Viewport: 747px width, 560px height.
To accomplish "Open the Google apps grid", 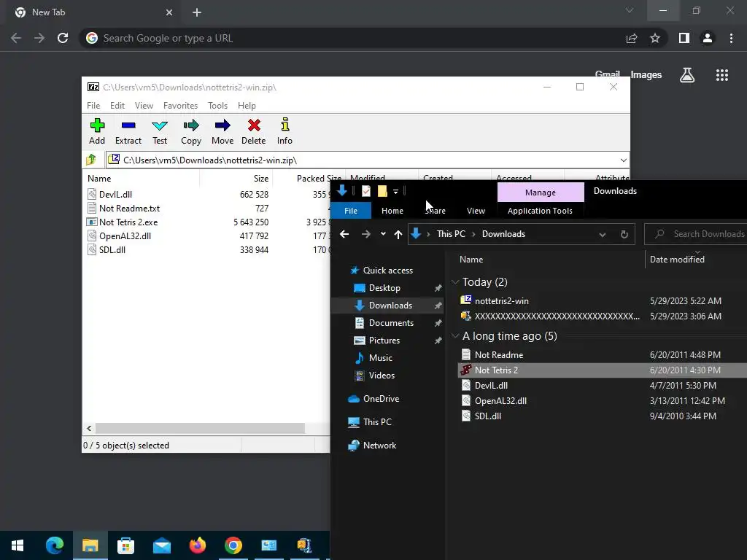I will pyautogui.click(x=721, y=75).
